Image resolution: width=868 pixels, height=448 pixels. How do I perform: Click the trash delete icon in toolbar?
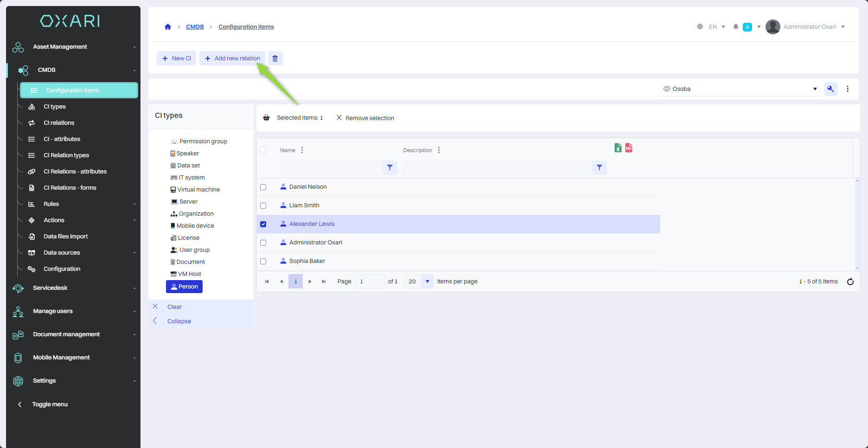pyautogui.click(x=275, y=58)
